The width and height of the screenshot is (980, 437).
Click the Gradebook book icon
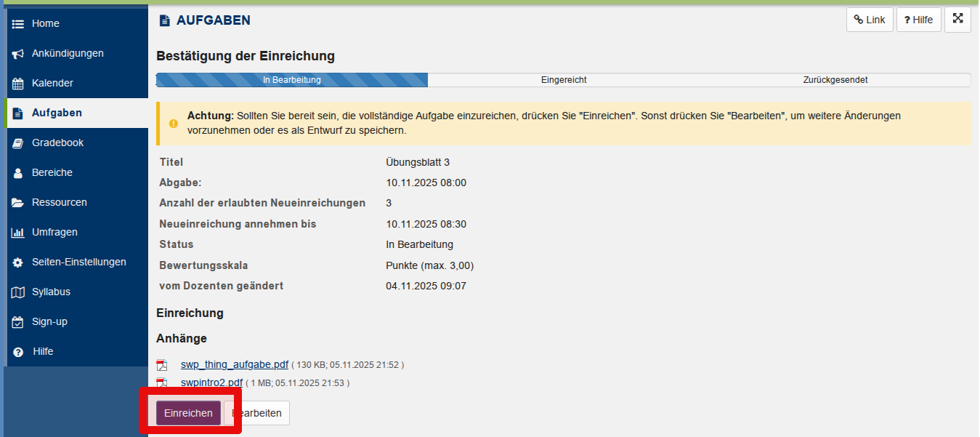(18, 143)
